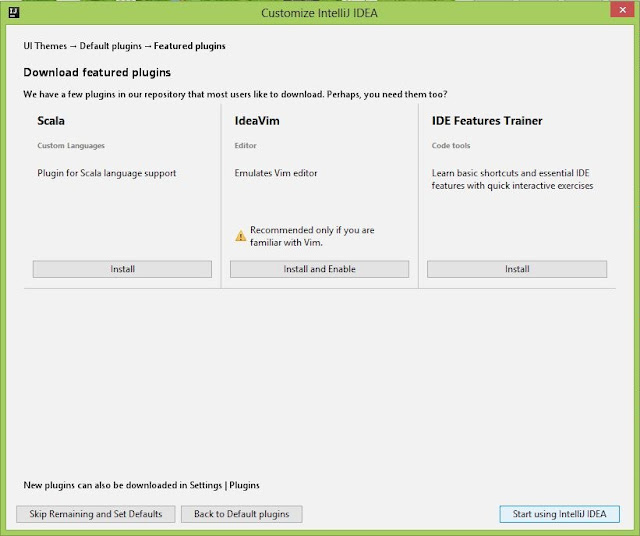Click 'Plugin for Scala language support' description

pyautogui.click(x=107, y=173)
